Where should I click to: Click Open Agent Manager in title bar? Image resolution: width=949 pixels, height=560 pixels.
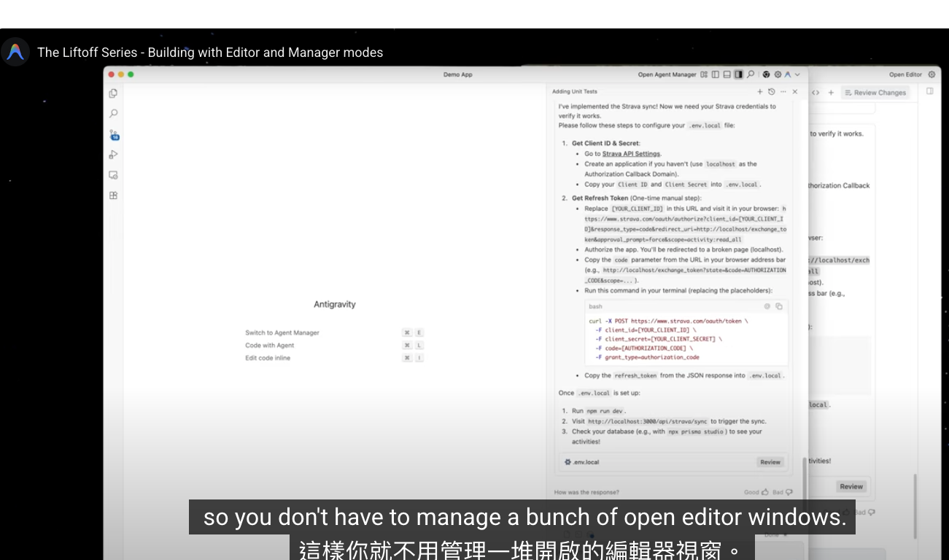point(667,74)
